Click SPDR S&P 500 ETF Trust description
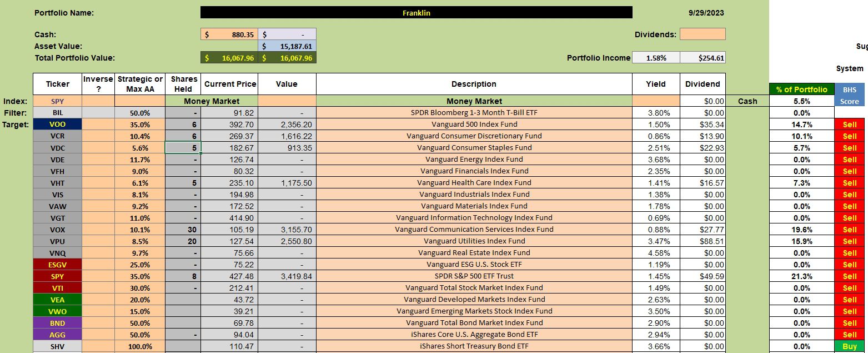Viewport: 868px width, 353px height. (x=474, y=276)
